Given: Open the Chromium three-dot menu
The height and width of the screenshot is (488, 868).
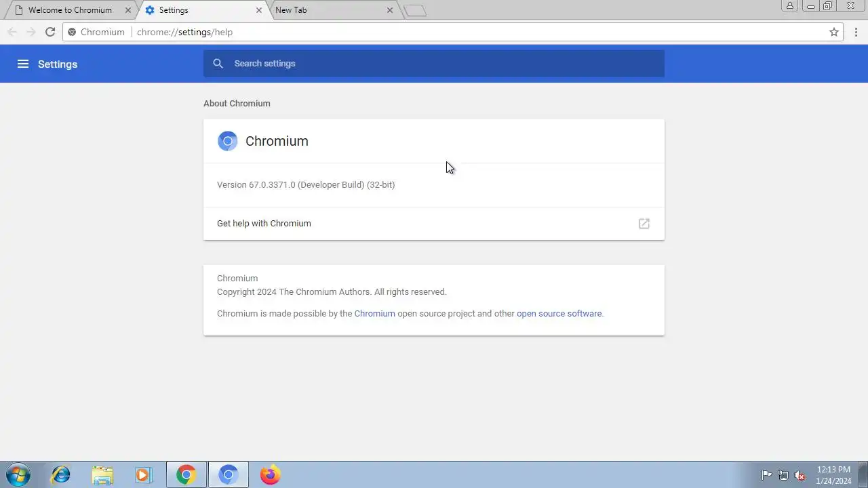Looking at the screenshot, I should pos(856,32).
